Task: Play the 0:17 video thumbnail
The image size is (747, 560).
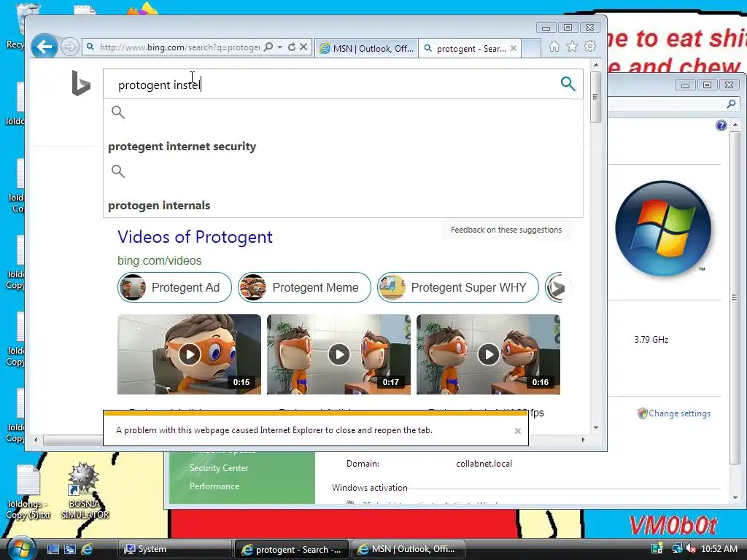Action: (x=338, y=354)
